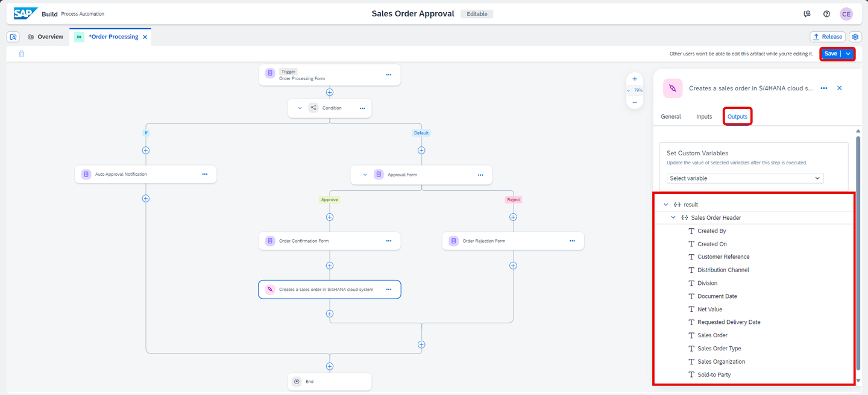Image resolution: width=868 pixels, height=395 pixels.
Task: Open the settings gear next to Release
Action: click(855, 37)
